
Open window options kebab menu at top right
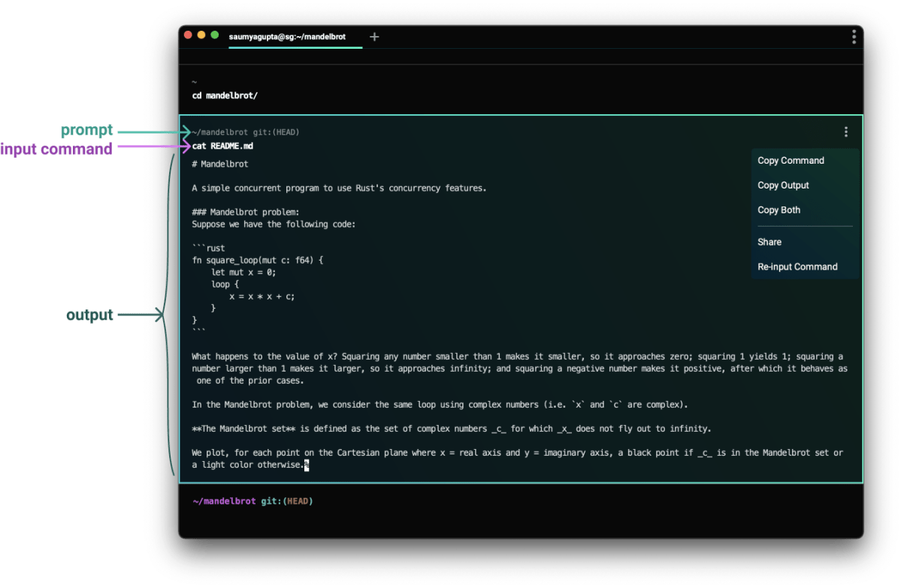tap(854, 37)
